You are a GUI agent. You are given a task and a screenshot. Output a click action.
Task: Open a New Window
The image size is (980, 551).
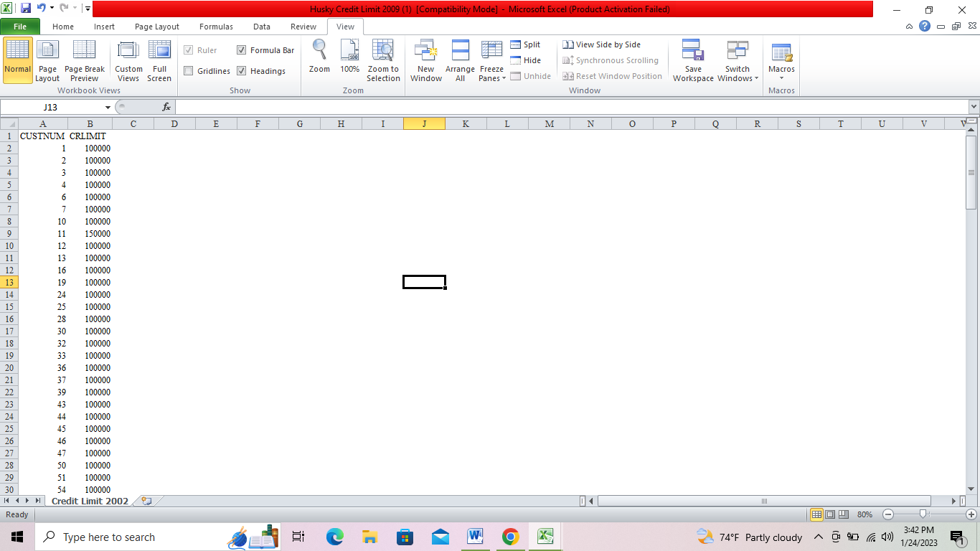426,61
